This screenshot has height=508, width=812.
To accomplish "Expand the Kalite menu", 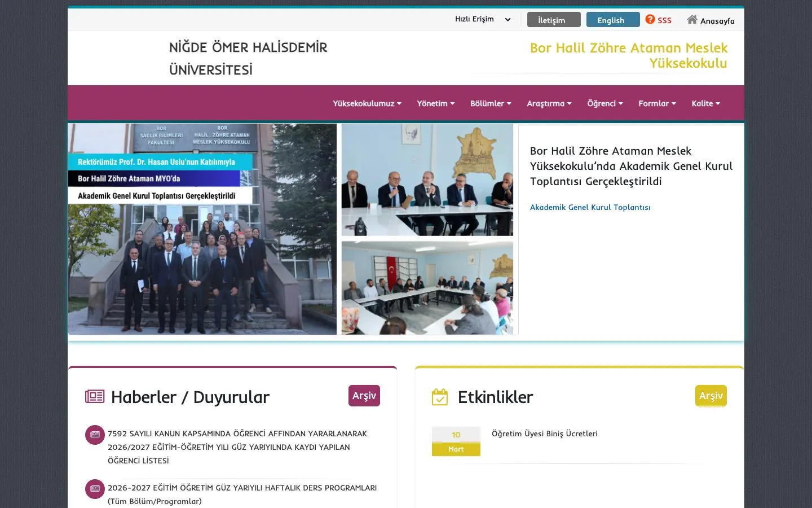I will click(x=706, y=103).
